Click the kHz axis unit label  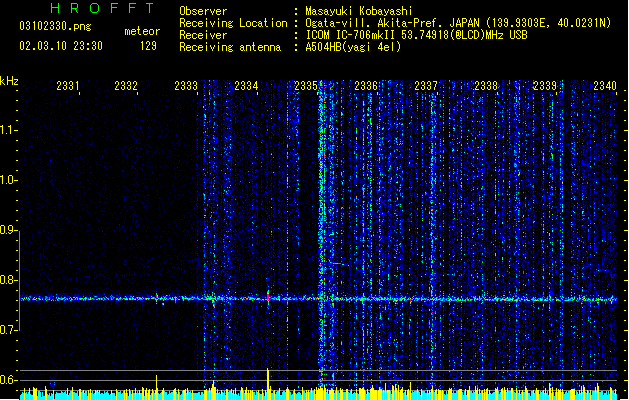click(x=9, y=81)
